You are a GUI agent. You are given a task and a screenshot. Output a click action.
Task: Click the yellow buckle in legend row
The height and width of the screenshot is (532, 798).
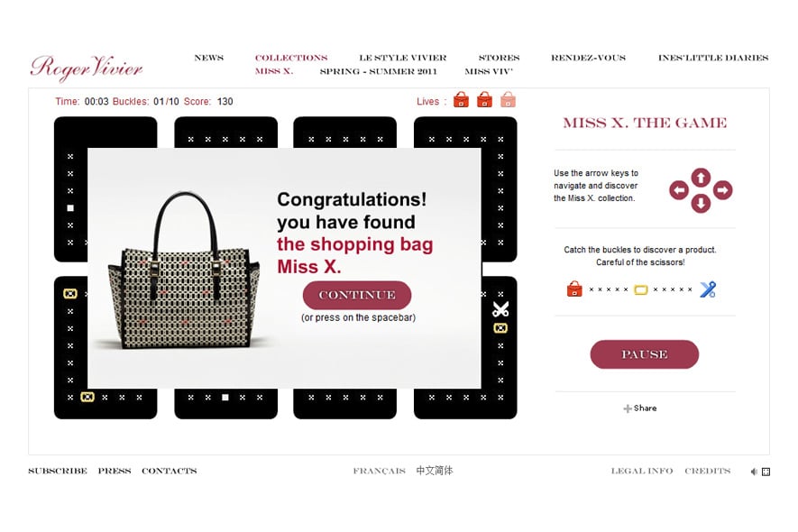coord(641,289)
